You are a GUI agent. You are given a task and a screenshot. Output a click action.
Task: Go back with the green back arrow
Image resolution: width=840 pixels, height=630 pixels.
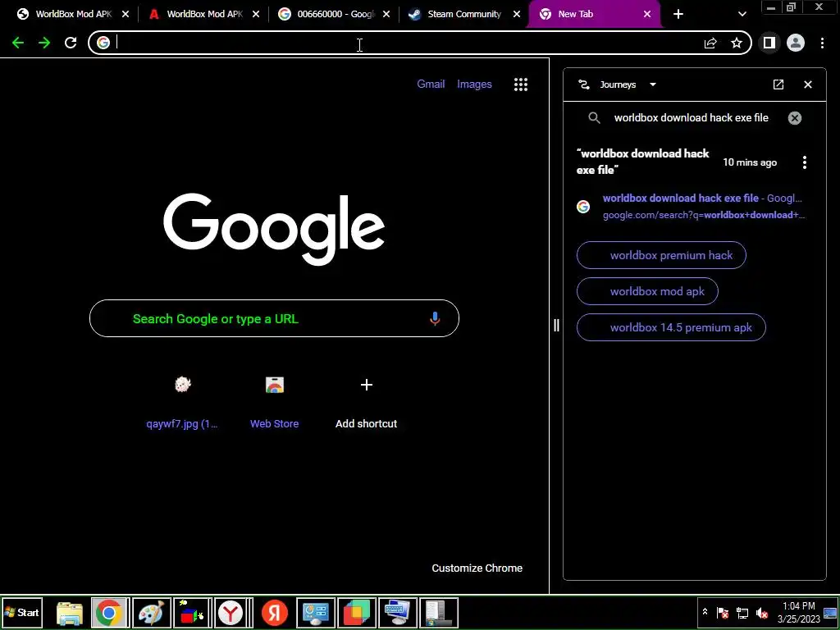coord(18,43)
